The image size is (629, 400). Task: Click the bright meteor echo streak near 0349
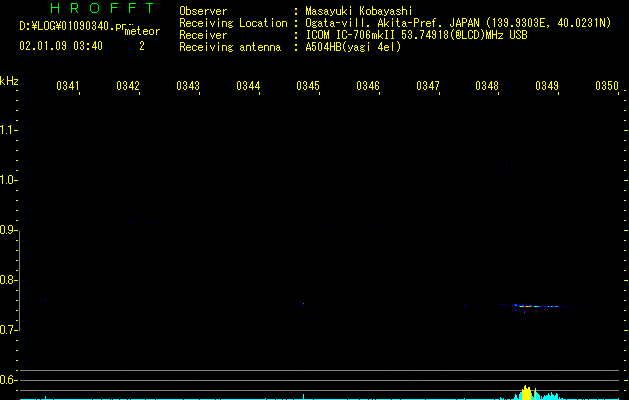coord(538,306)
